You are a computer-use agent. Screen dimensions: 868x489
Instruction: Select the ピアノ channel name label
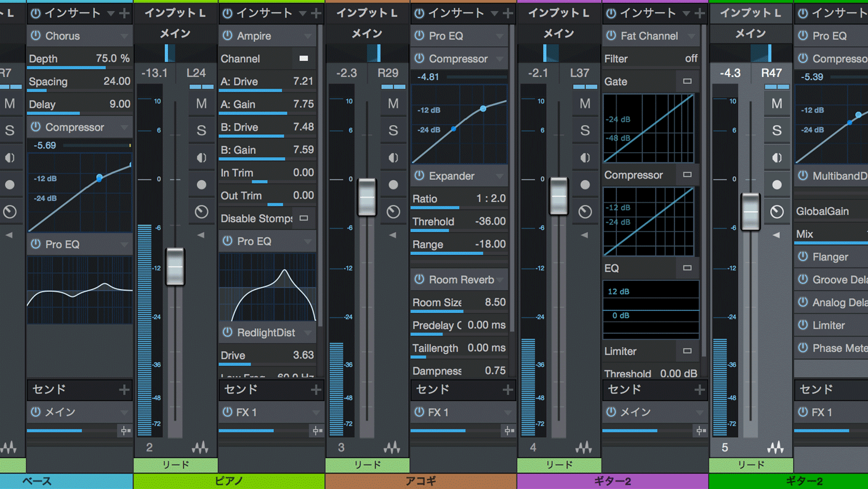click(229, 481)
